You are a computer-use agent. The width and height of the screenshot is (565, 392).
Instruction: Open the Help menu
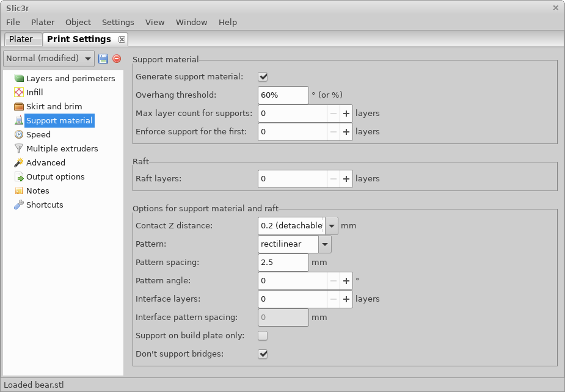pos(228,23)
